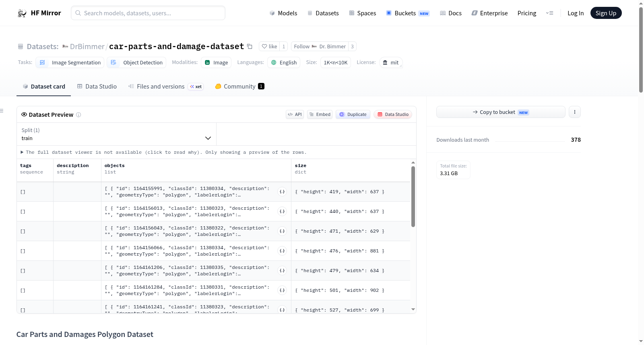Click the Object Detection task tag
The image size is (644, 345).
pyautogui.click(x=136, y=62)
